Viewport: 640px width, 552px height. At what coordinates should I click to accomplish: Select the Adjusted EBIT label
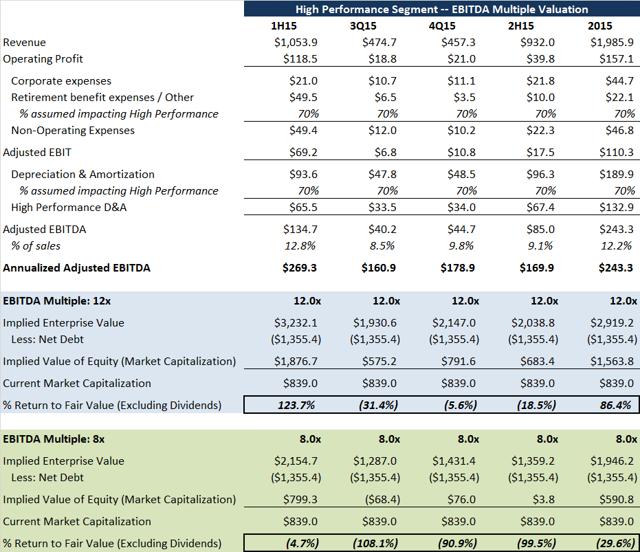pyautogui.click(x=37, y=153)
